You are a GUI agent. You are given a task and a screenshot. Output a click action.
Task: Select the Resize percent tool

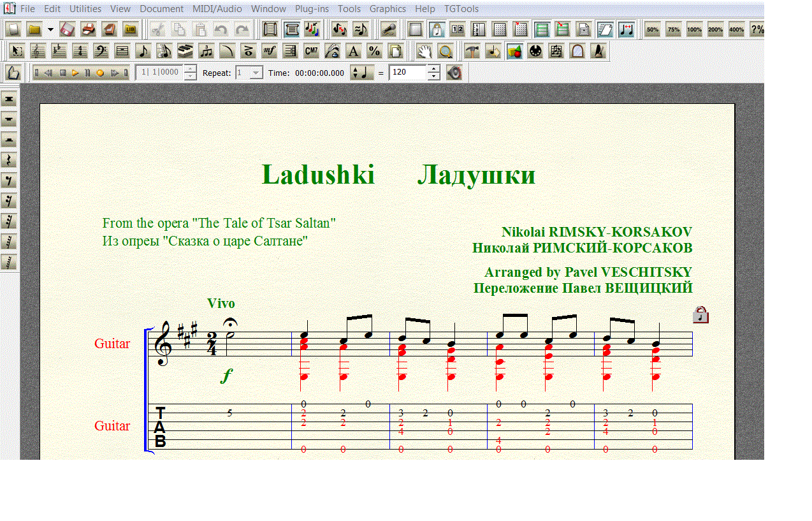click(375, 51)
